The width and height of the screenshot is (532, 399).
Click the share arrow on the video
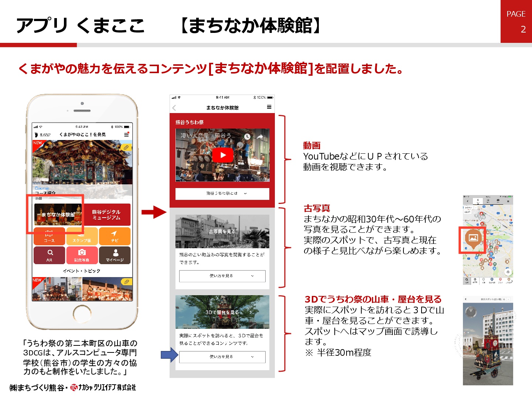click(260, 136)
